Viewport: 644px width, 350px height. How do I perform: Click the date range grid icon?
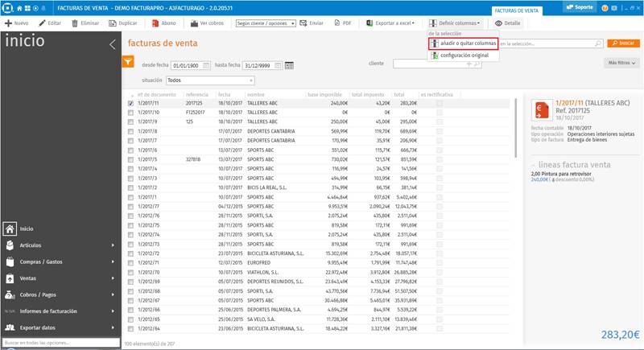click(289, 66)
